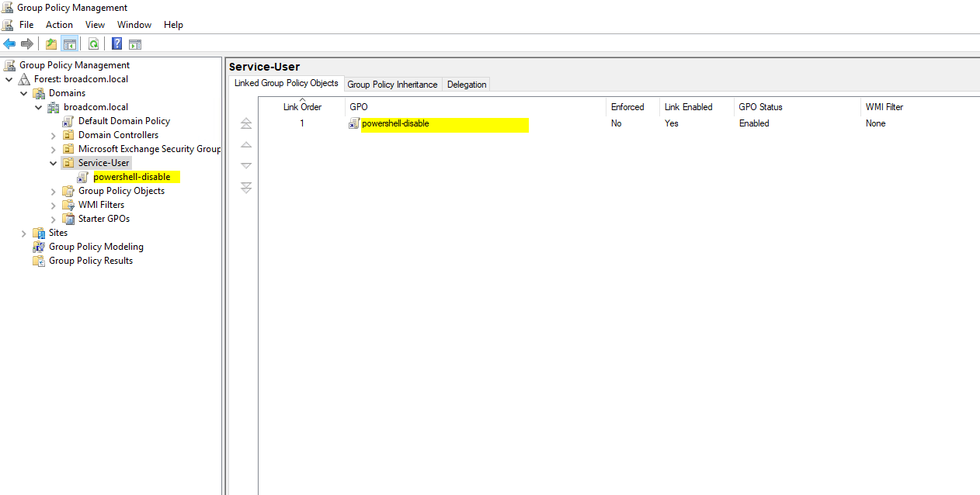Sort by the GPO Status column header
This screenshot has height=495, width=980.
[x=760, y=107]
